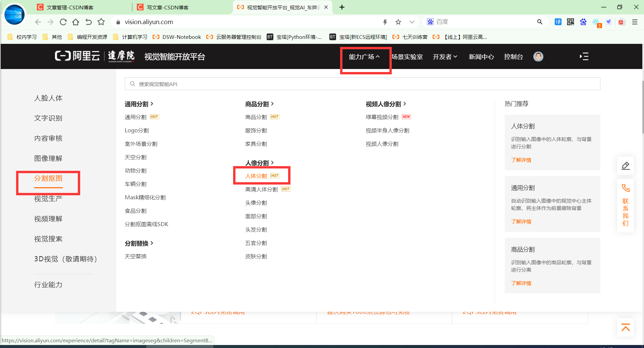The image size is (644, 348).
Task: Open the 高清人体分割 link
Action: (261, 190)
